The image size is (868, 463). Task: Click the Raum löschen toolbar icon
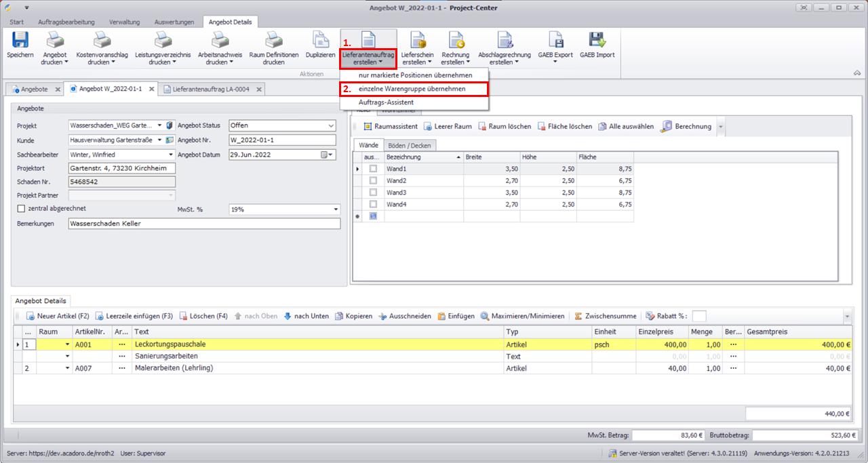point(505,126)
